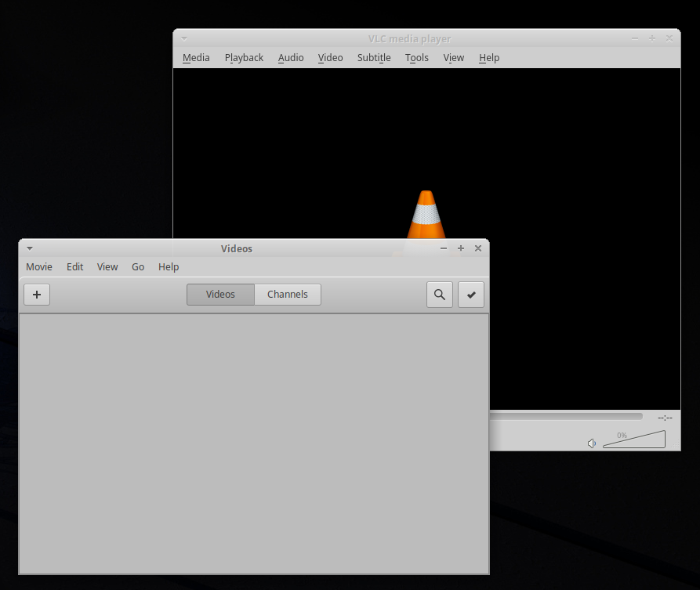Viewport: 700px width, 590px height.
Task: Mute VLC by clicking the speaker icon
Action: tap(592, 443)
